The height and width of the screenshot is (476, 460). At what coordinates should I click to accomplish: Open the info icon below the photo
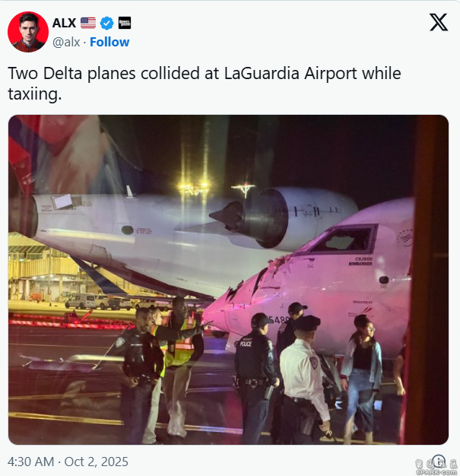tap(439, 461)
